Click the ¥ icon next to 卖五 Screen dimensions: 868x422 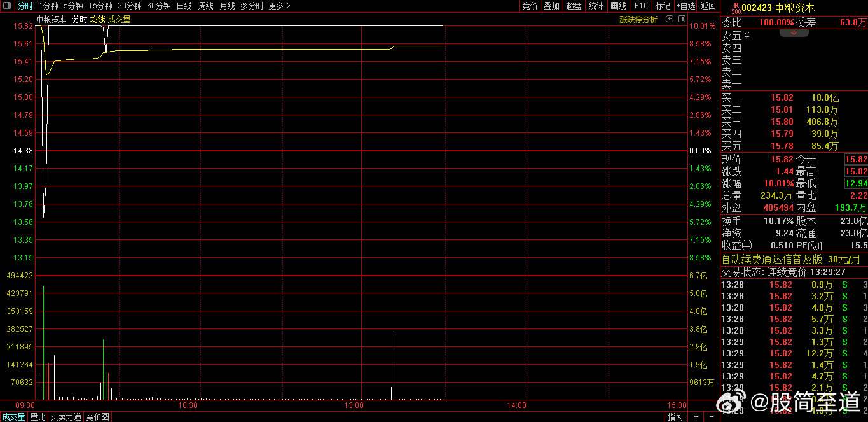pos(747,36)
